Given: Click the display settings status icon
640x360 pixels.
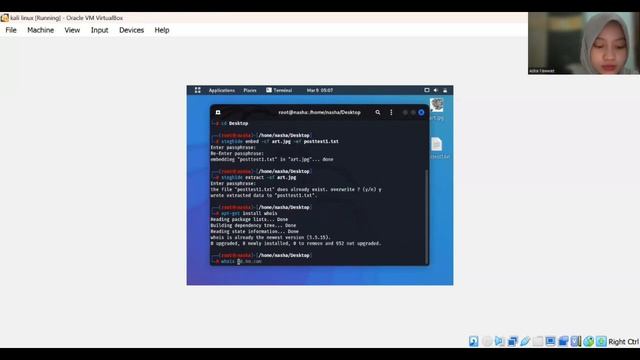Looking at the screenshot, I should click(550, 341).
